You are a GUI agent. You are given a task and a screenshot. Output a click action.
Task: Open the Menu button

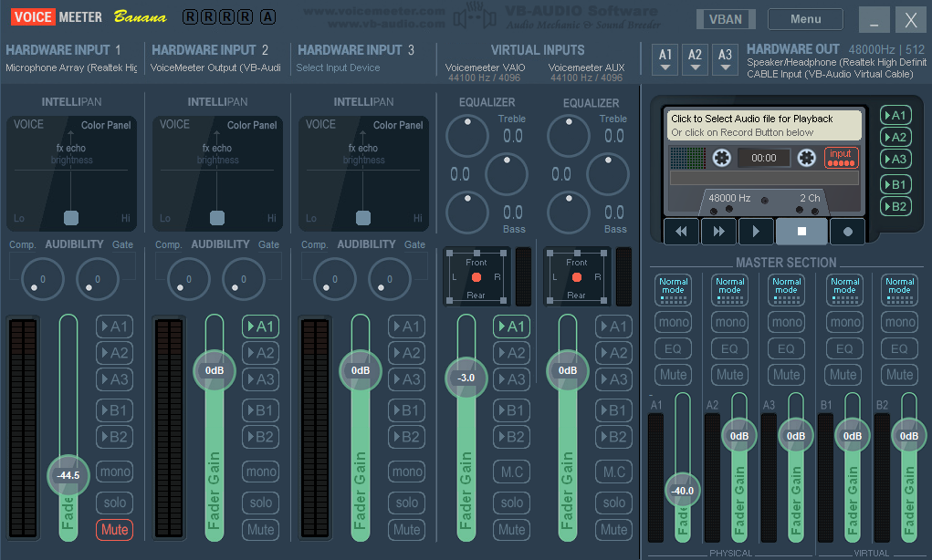pos(805,19)
